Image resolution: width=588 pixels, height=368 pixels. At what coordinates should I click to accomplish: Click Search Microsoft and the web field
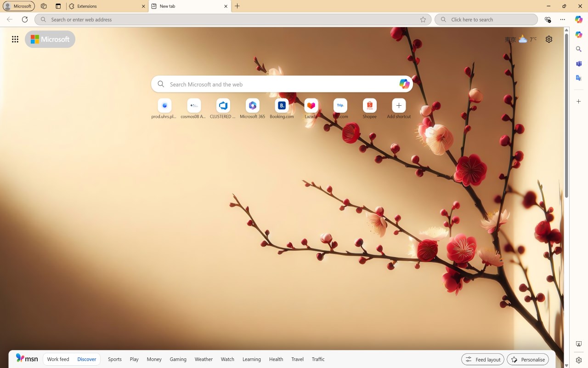(x=282, y=84)
